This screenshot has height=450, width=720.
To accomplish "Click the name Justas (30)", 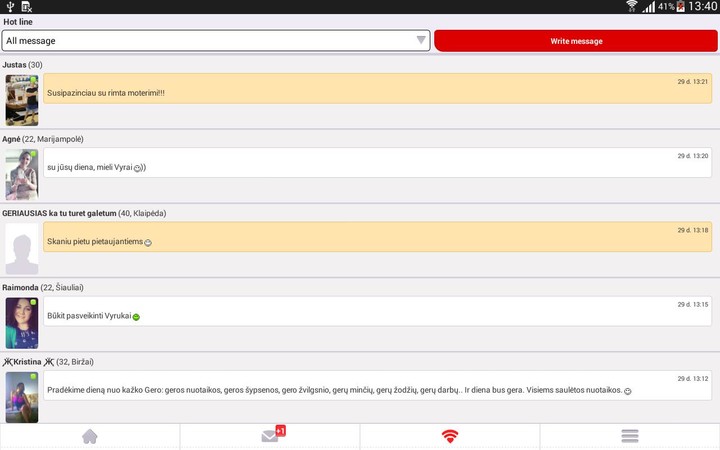I will coord(22,65).
